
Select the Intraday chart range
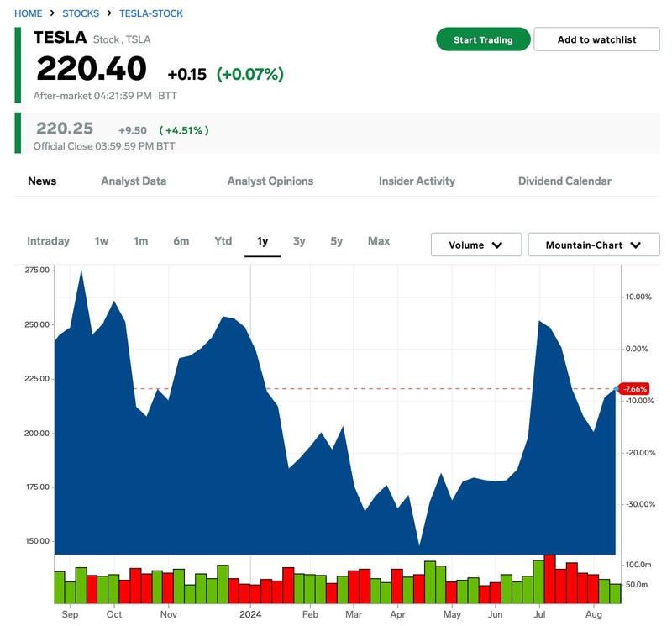pos(48,241)
